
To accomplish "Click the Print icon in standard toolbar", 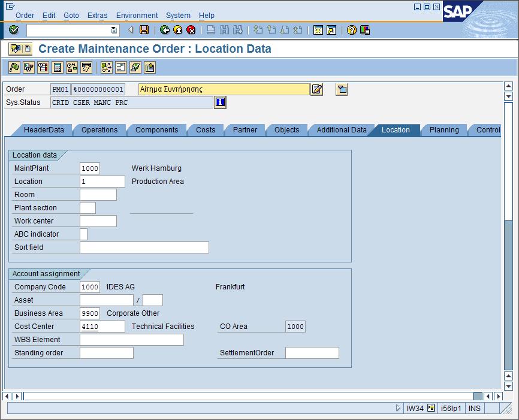I will (x=211, y=30).
